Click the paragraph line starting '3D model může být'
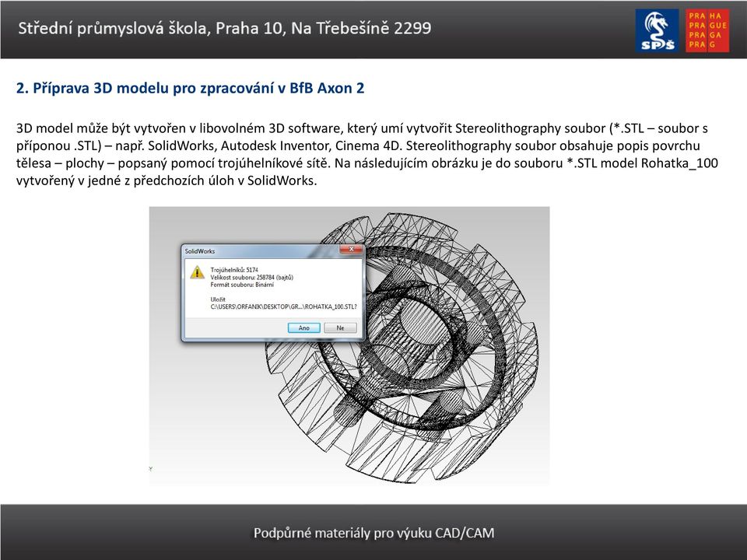Image resolution: width=747 pixels, height=560 pixels. pyautogui.click(x=362, y=128)
